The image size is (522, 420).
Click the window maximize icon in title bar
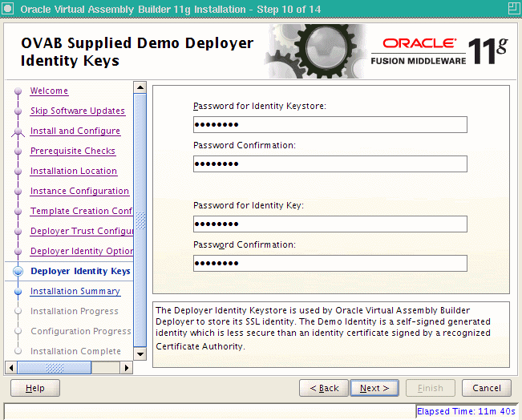[514, 8]
